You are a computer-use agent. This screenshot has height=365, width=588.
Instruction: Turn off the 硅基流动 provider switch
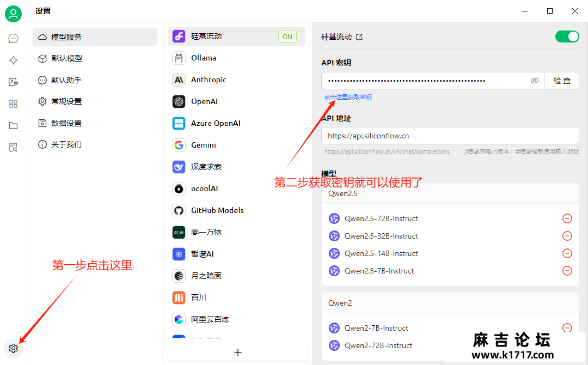(567, 36)
